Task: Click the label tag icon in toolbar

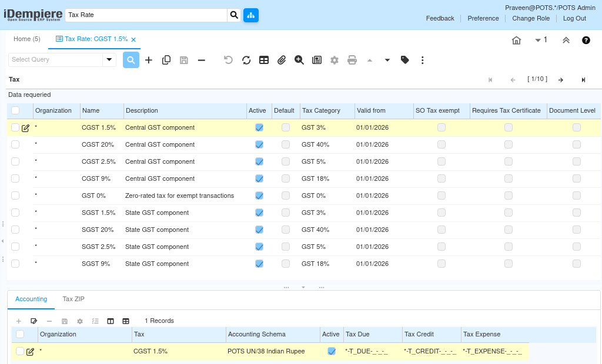Action: tap(404, 60)
